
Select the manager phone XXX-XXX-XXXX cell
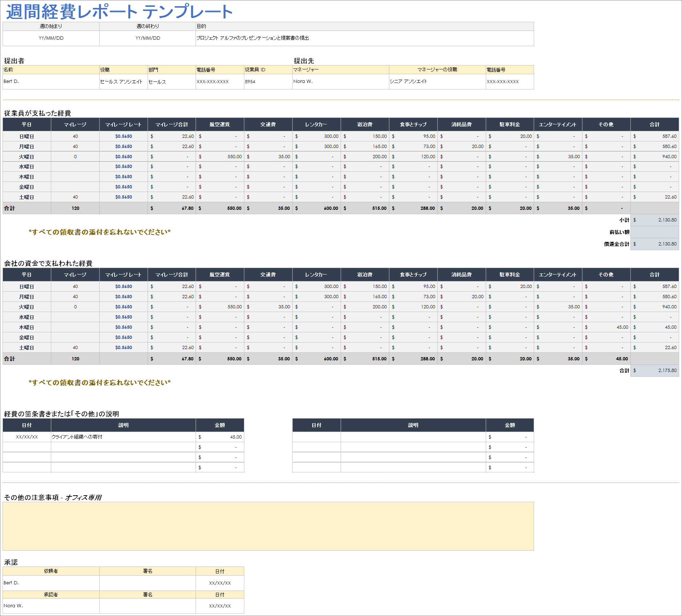(510, 81)
